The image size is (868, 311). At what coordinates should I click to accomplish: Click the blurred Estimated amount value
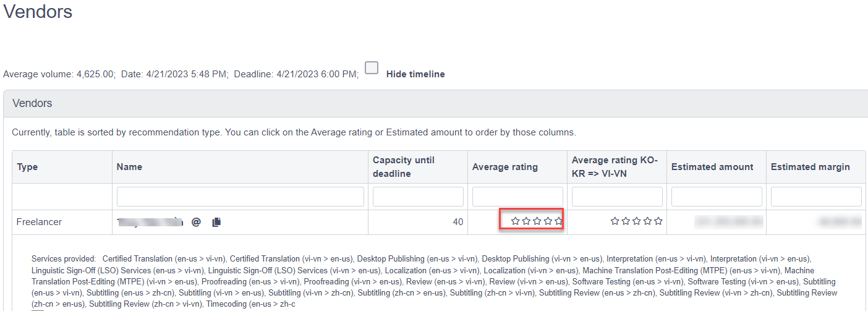click(x=730, y=221)
